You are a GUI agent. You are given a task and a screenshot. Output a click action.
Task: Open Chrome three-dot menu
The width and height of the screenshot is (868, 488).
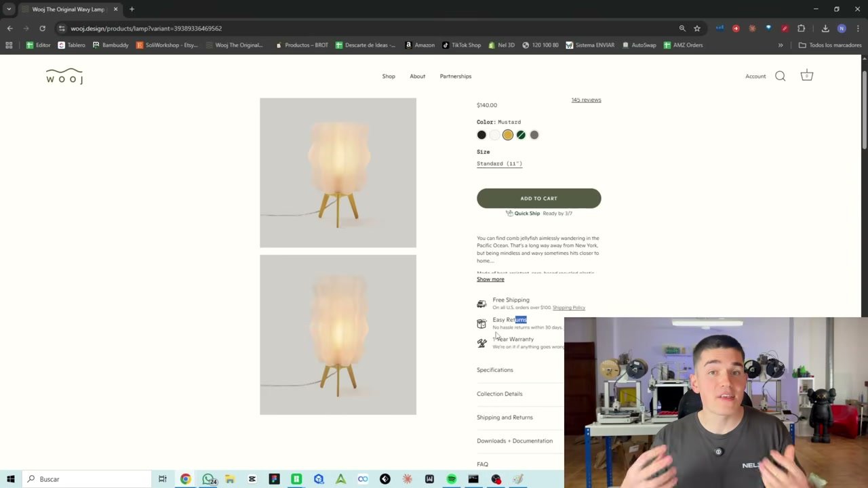coord(858,28)
